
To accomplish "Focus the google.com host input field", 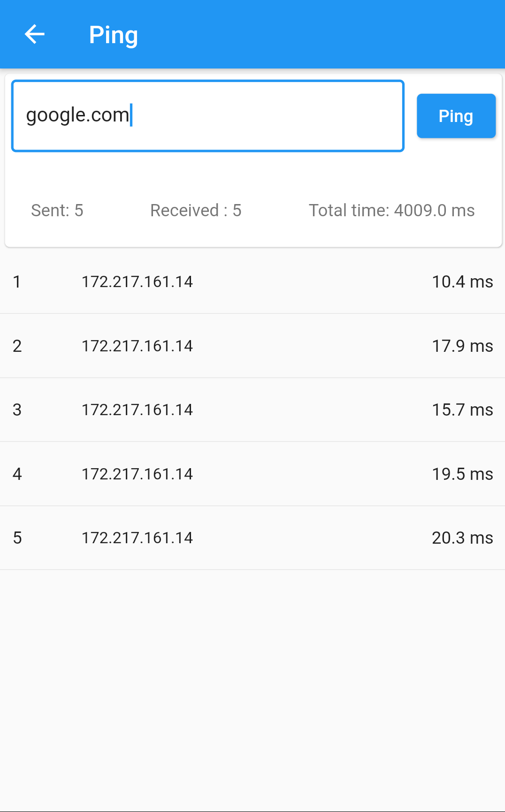I will click(x=207, y=116).
